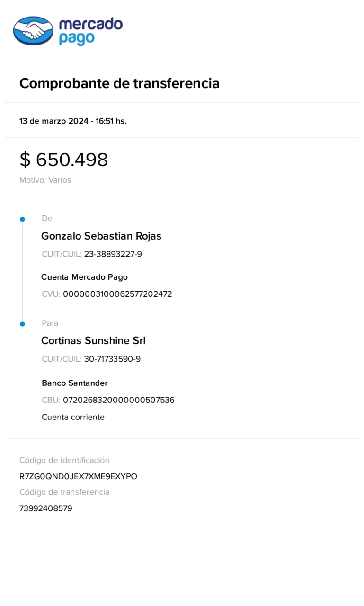Click recipient name Cortinas Sunshine Srl
Screen dimensions: 364x606
point(93,340)
